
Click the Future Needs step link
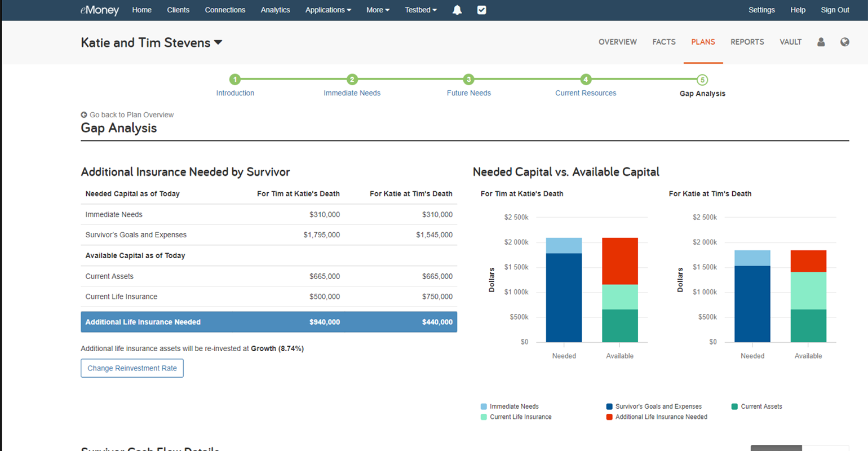[x=468, y=93]
